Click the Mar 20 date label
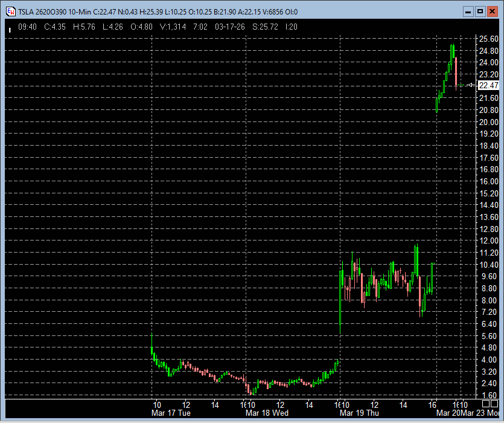Screen dimensions: 504x423 tap(447, 413)
